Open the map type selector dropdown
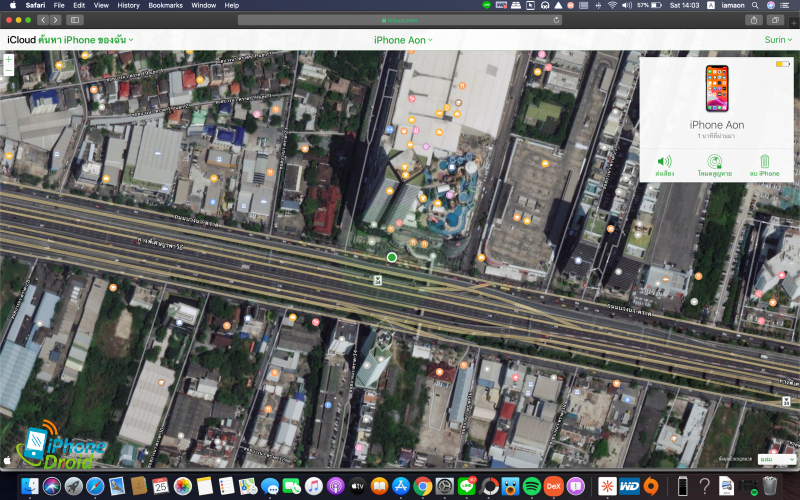 click(771, 458)
